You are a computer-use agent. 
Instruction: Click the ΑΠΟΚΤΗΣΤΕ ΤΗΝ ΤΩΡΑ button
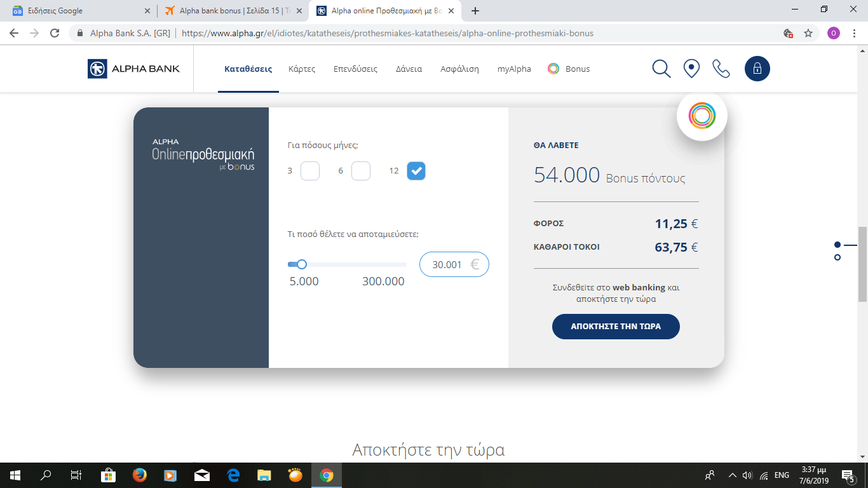616,327
